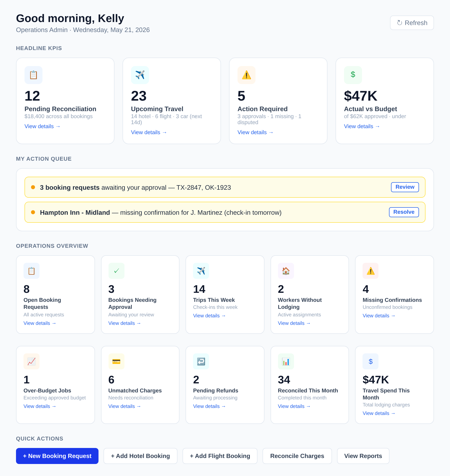Click the 'Unmatched Charges' card title
The height and width of the screenshot is (476, 450).
(x=135, y=390)
